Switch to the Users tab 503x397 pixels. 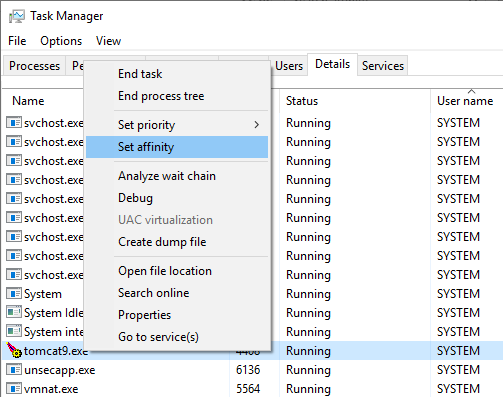[289, 66]
